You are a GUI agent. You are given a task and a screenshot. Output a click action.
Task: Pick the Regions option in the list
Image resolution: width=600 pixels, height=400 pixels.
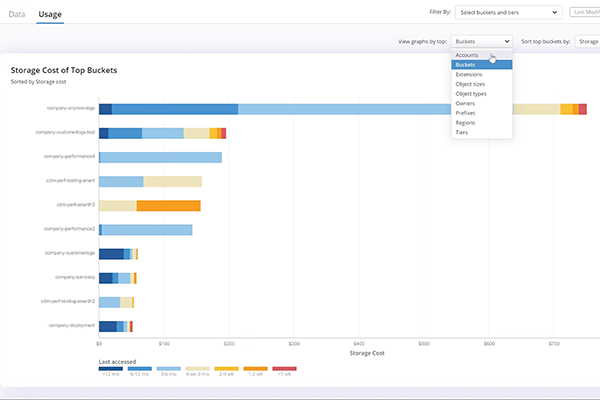pyautogui.click(x=467, y=122)
